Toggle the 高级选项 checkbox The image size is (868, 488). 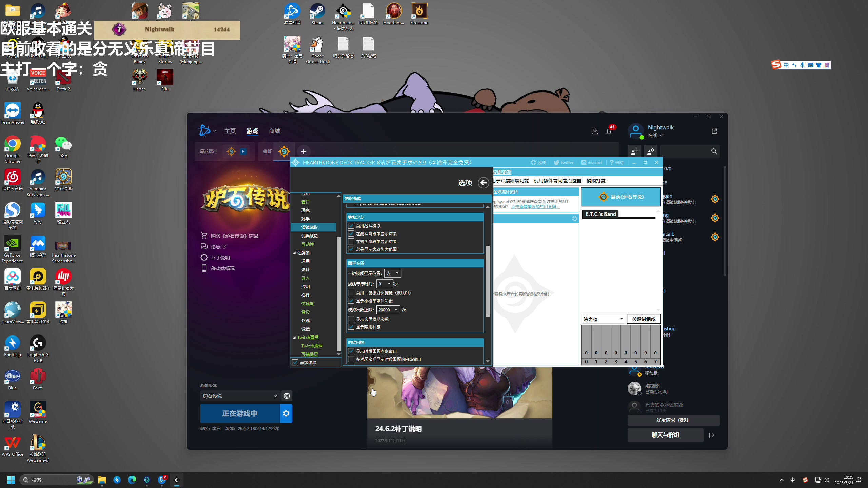click(295, 362)
